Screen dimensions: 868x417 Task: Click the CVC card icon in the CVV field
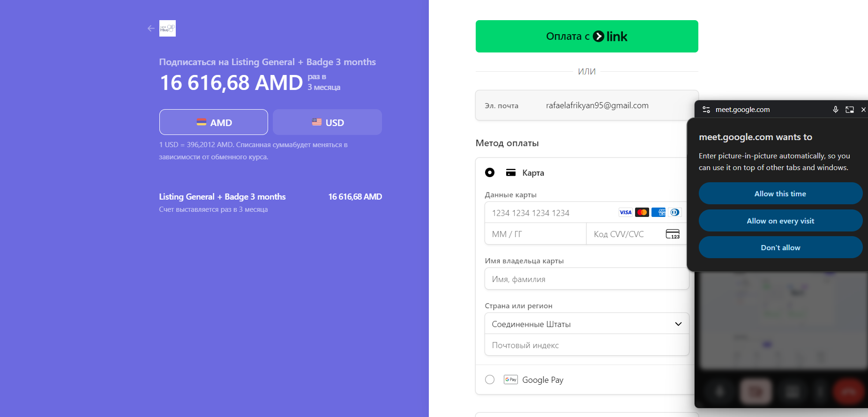tap(673, 234)
